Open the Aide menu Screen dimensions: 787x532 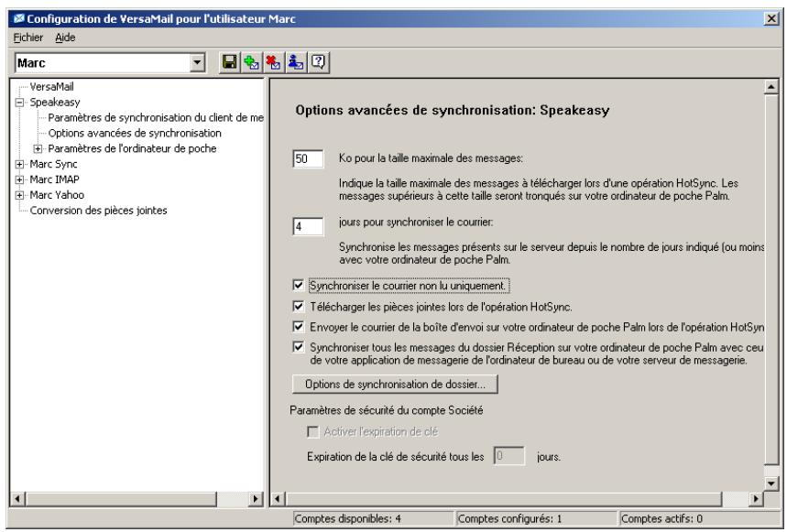(x=65, y=38)
